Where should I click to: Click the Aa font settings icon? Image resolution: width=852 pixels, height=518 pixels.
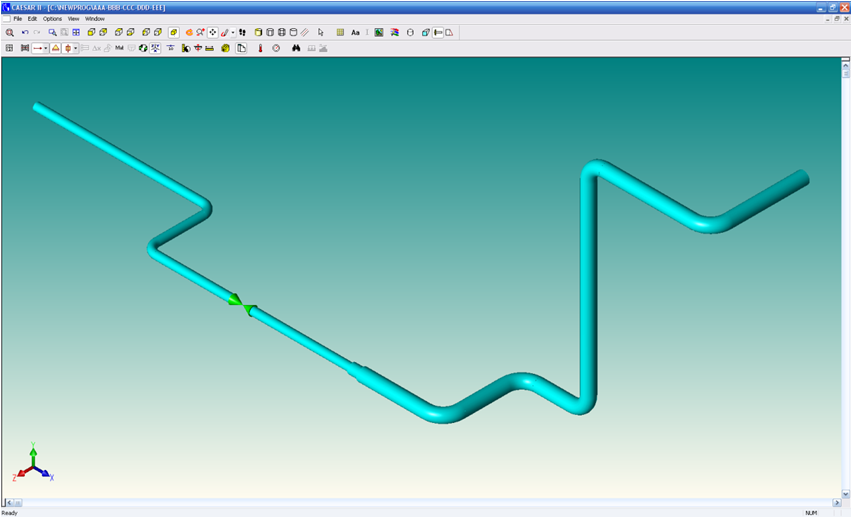click(x=355, y=33)
